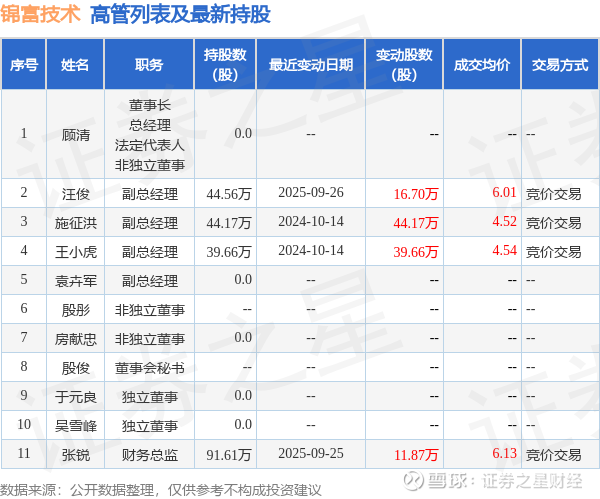
Task: Click 张锐's holding 91.61万
Action: pyautogui.click(x=228, y=455)
